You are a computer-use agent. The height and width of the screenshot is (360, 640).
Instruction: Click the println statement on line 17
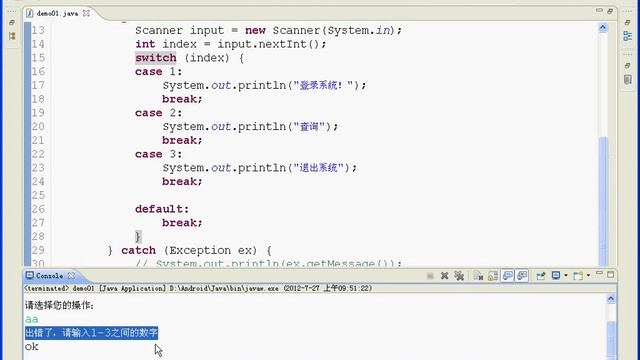[x=264, y=85]
